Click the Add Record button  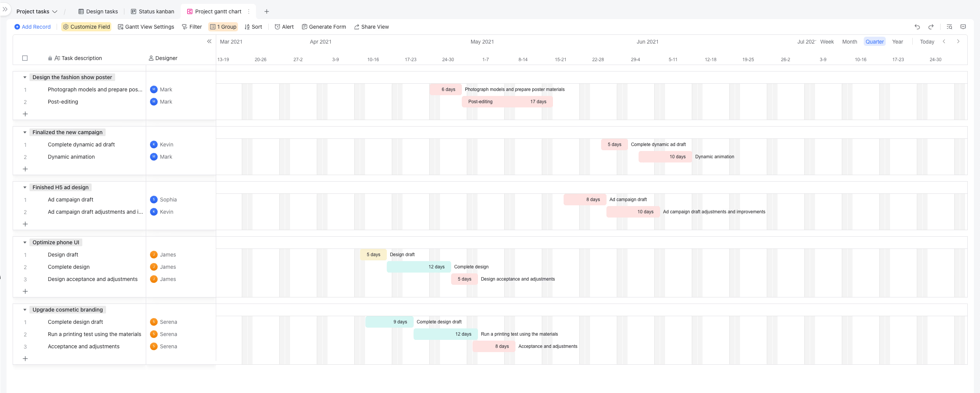[x=33, y=27]
